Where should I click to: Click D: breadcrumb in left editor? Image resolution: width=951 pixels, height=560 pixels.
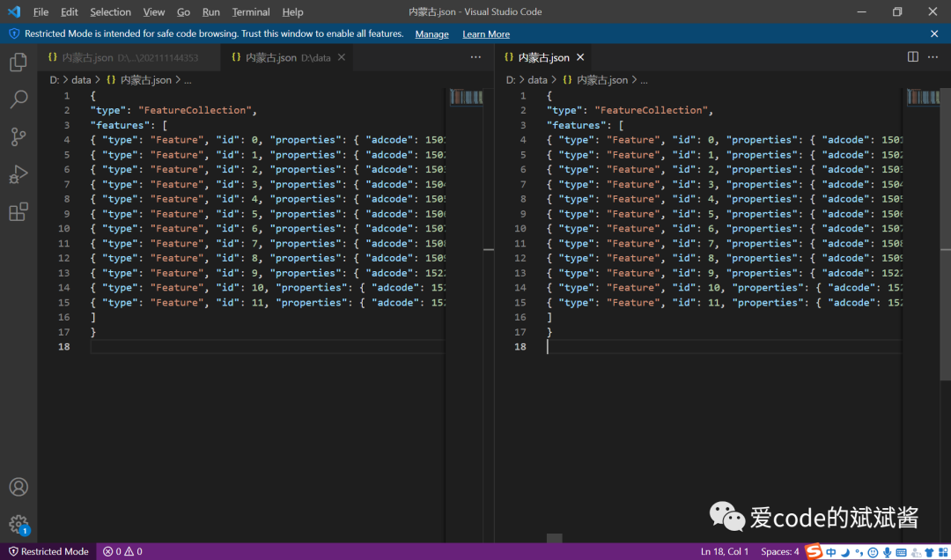(x=54, y=80)
